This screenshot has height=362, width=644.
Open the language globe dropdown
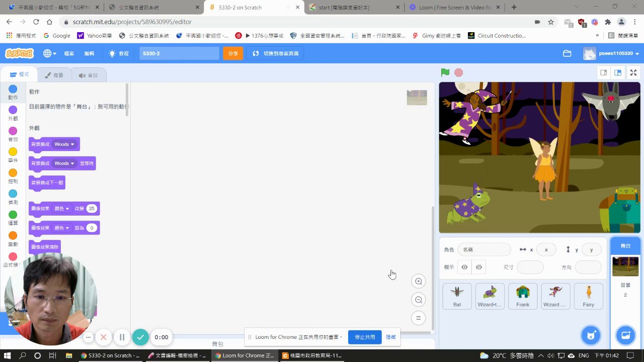(49, 53)
